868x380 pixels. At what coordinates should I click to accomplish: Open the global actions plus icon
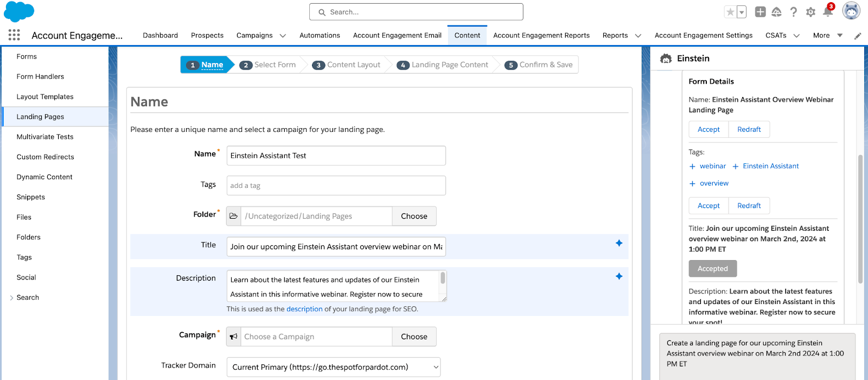point(760,12)
